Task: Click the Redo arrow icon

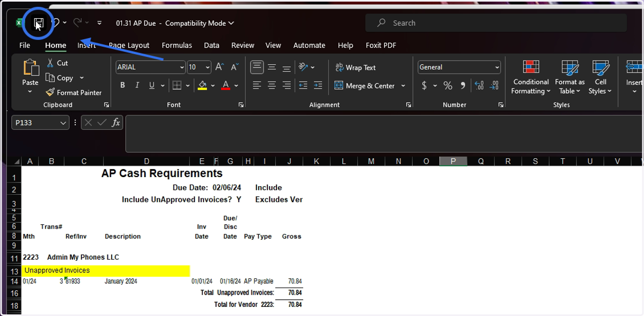Action: pyautogui.click(x=78, y=23)
